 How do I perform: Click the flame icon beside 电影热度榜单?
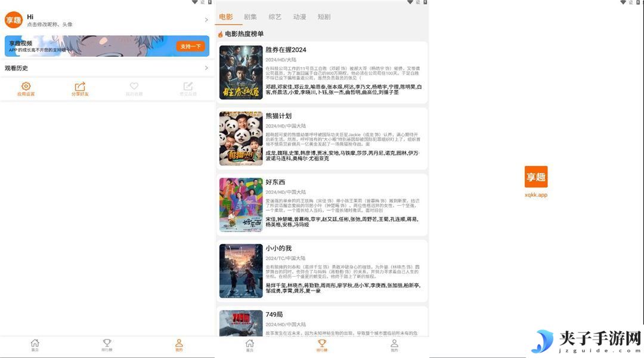221,34
